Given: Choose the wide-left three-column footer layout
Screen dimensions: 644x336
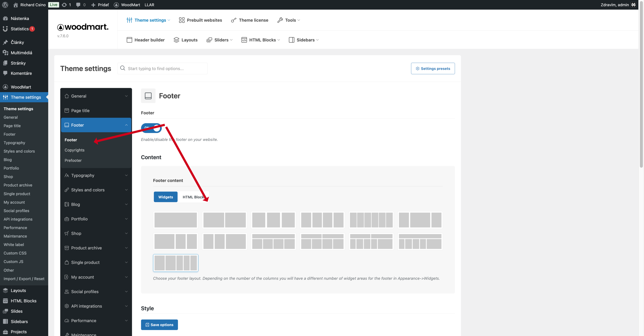Looking at the screenshot, I should point(175,241).
